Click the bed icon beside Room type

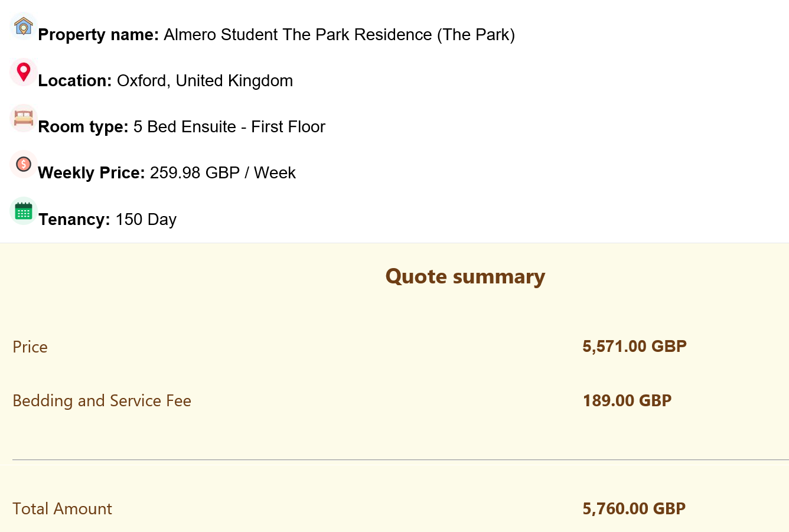[x=24, y=118]
